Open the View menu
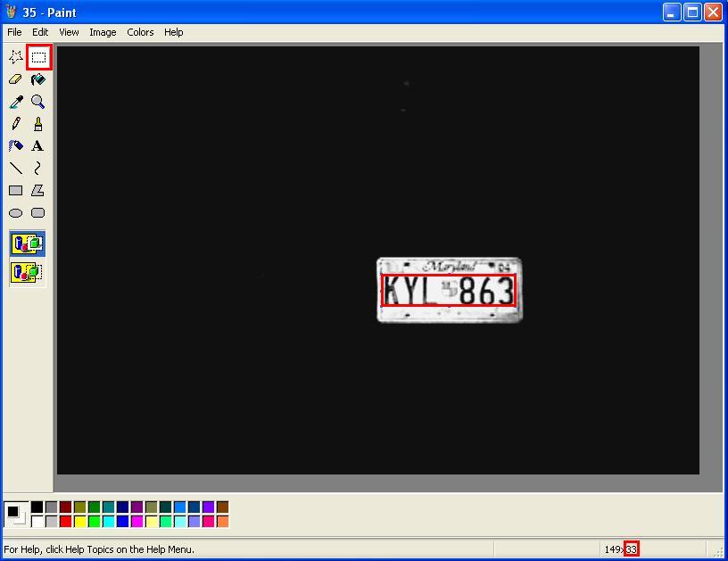 tap(69, 32)
